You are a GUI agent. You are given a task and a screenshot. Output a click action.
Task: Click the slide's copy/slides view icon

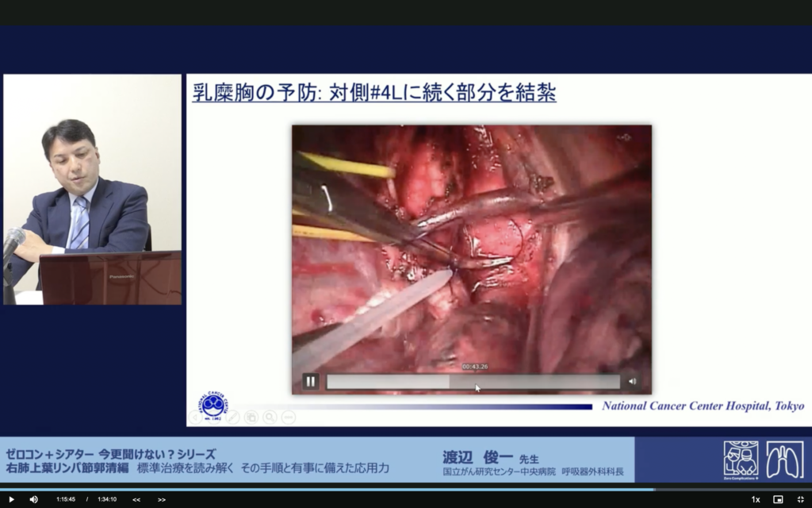click(x=251, y=417)
